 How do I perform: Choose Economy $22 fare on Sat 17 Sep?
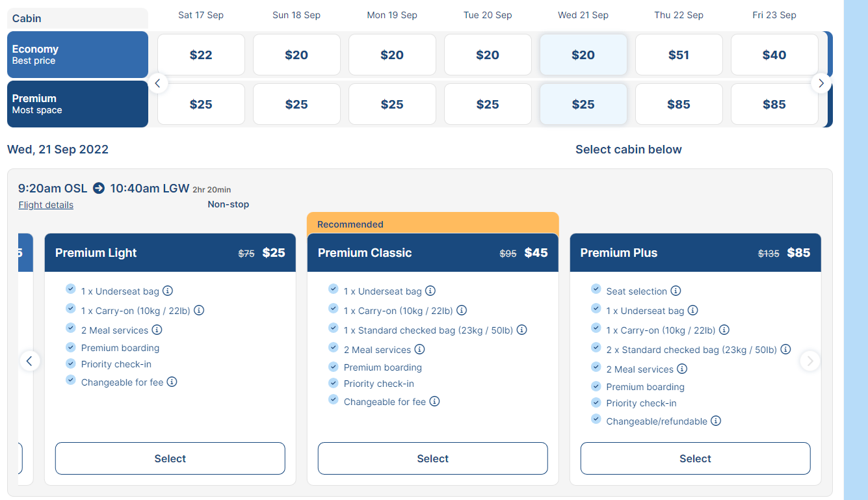click(201, 55)
